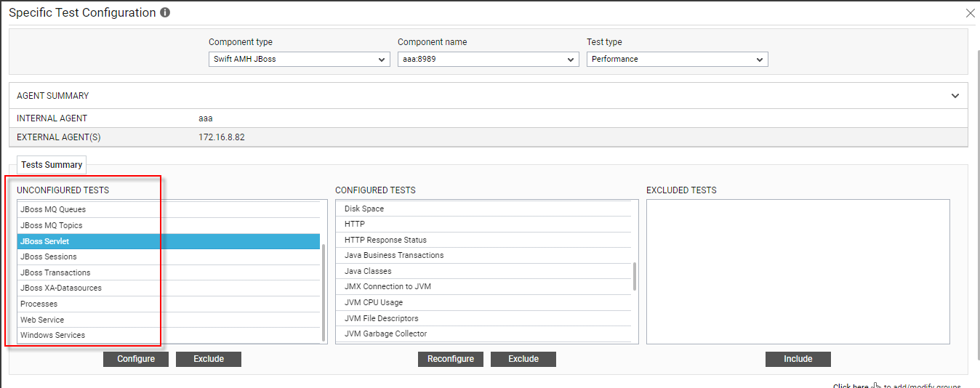Select HTTP Response Status test
Viewport: 980px width, 388px height.
tap(483, 240)
